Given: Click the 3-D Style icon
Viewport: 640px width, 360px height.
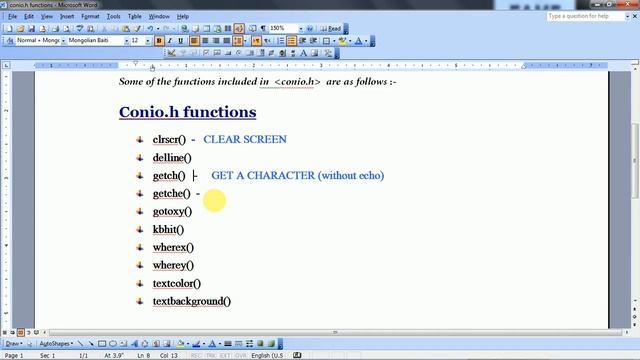Looking at the screenshot, I should [271, 344].
